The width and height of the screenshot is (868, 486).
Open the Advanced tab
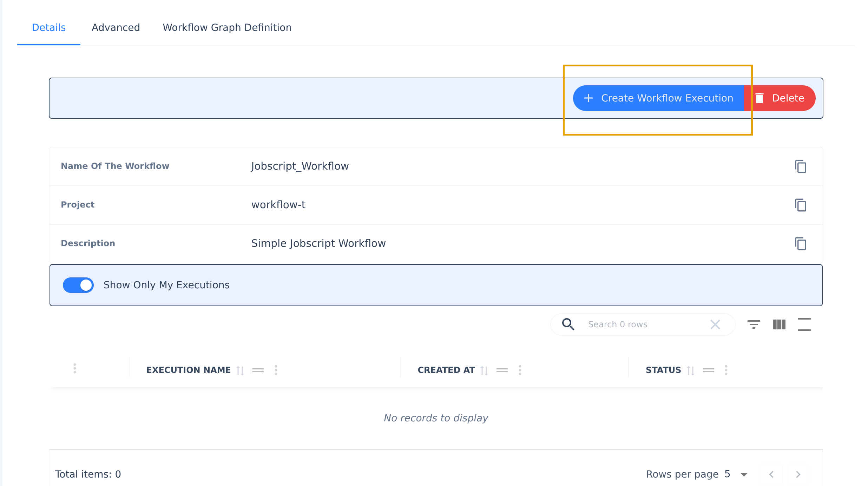116,27
